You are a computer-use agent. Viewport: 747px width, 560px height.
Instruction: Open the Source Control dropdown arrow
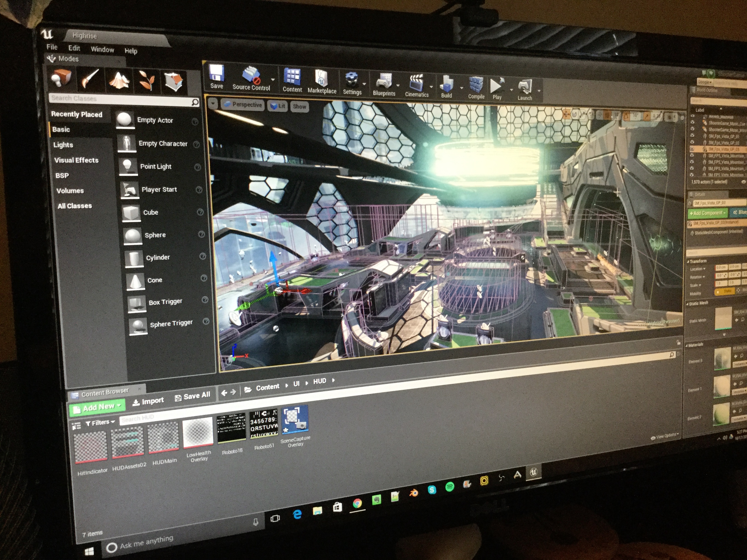(x=273, y=80)
